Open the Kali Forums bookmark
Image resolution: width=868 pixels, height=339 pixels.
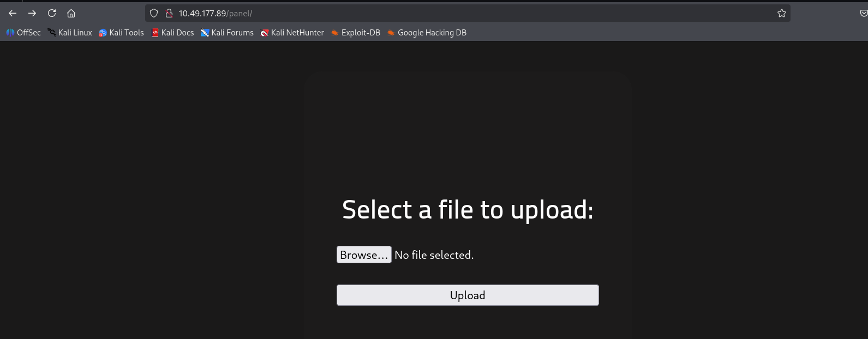click(x=227, y=33)
